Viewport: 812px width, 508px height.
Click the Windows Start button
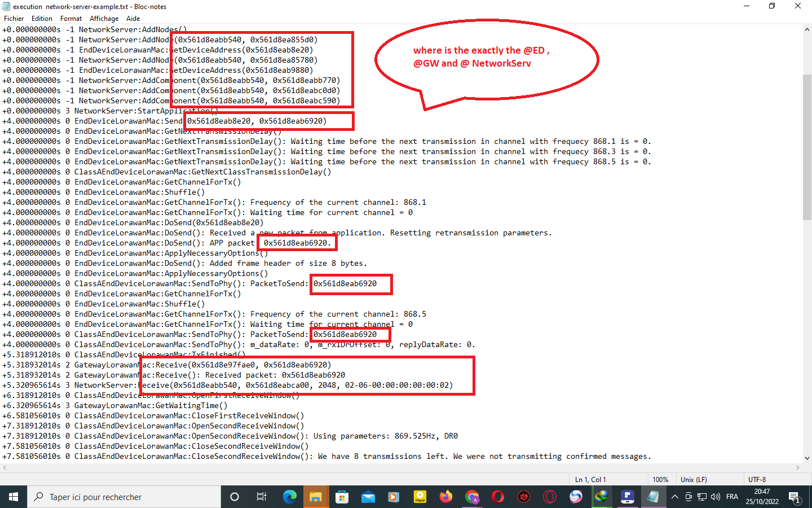coord(13,497)
